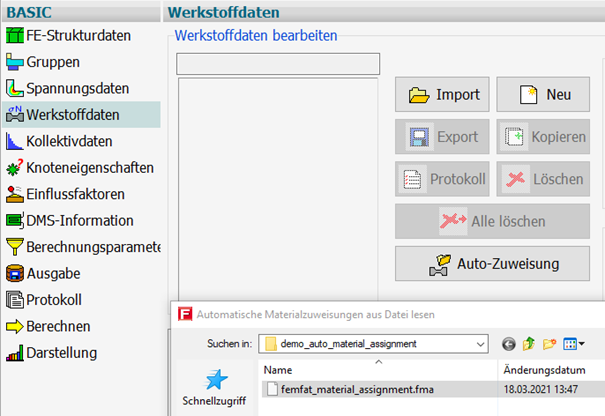Screen dimensions: 605x416
Task: Select the DMS-Information menu entry
Action: coord(80,220)
